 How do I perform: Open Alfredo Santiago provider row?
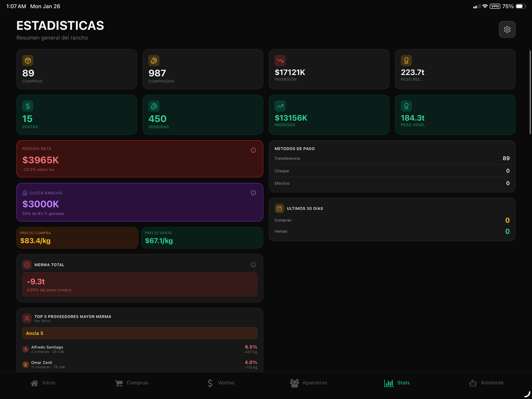(140, 349)
